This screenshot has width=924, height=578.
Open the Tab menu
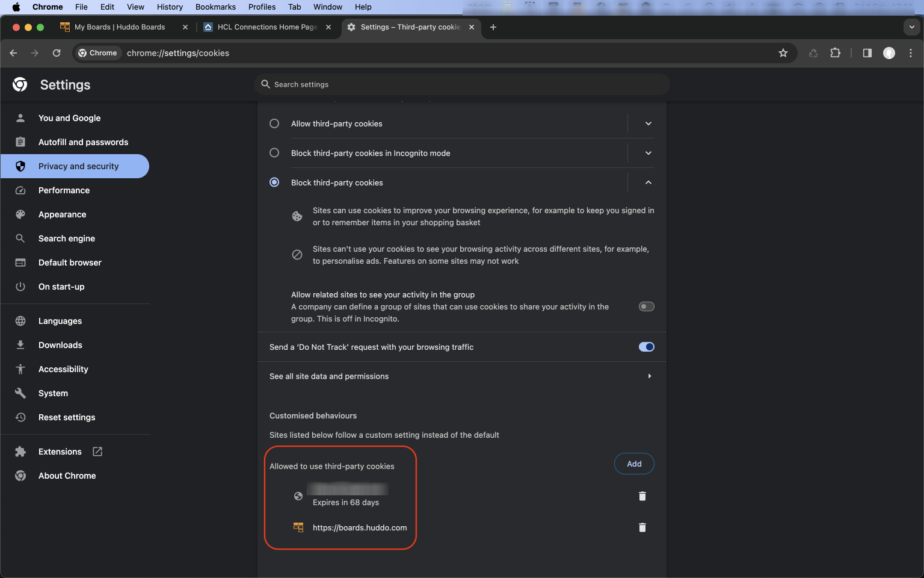pyautogui.click(x=294, y=7)
